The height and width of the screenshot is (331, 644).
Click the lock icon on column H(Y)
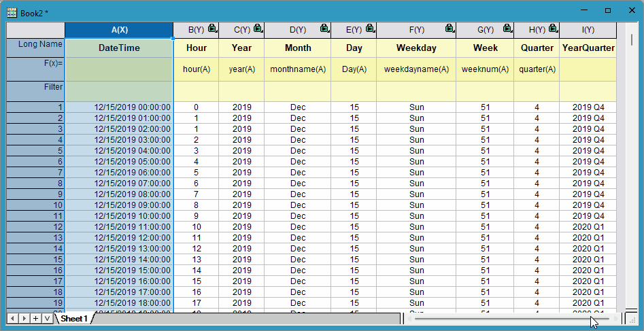click(554, 29)
